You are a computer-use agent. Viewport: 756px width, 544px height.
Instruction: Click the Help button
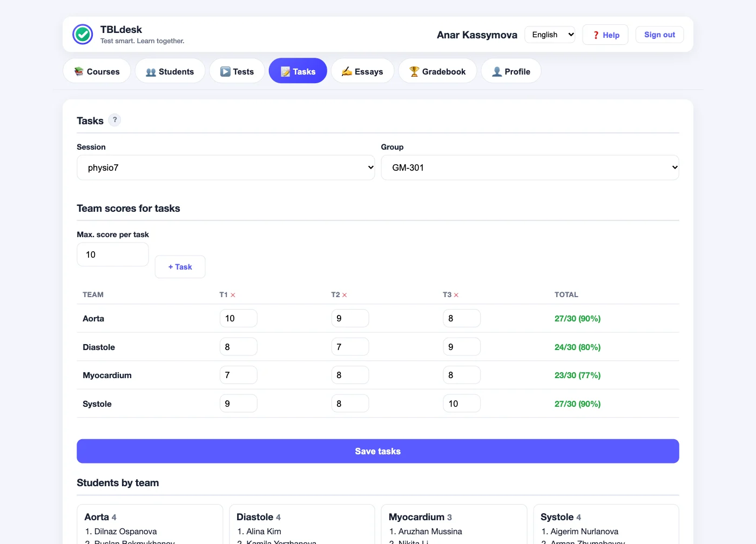[605, 35]
